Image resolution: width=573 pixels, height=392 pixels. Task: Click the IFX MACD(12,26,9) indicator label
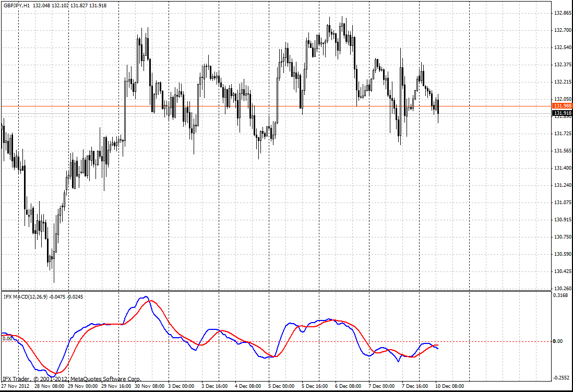point(25,297)
